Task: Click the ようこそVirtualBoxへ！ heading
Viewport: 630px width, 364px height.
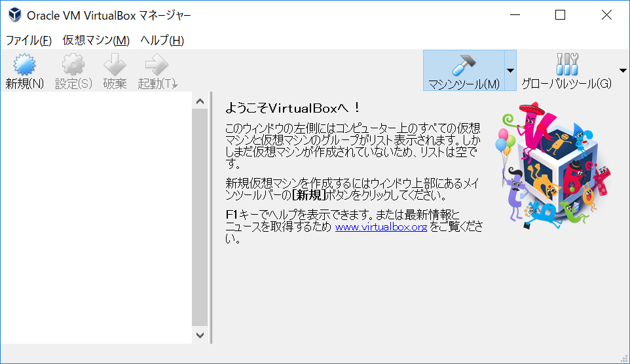Action: [x=293, y=108]
